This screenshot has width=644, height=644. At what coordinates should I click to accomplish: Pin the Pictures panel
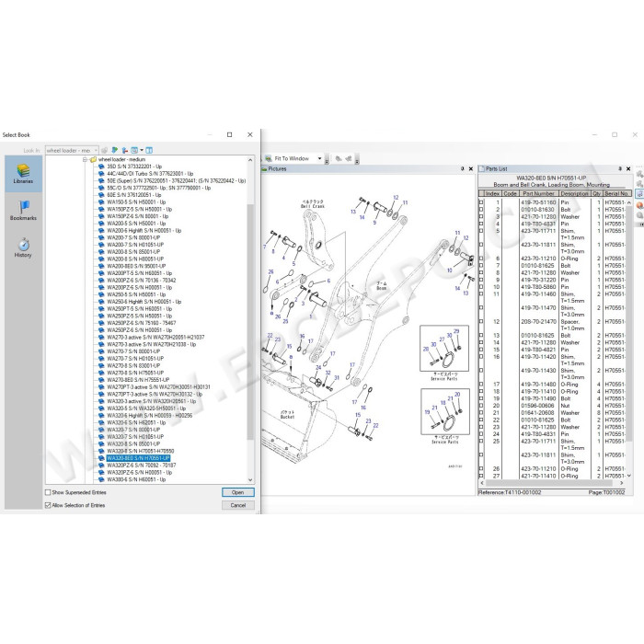tap(463, 168)
